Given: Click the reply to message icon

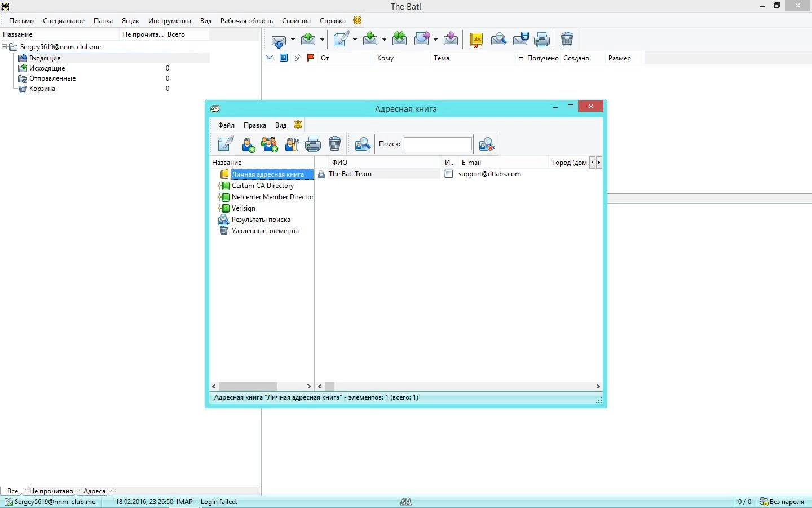Looking at the screenshot, I should [370, 40].
